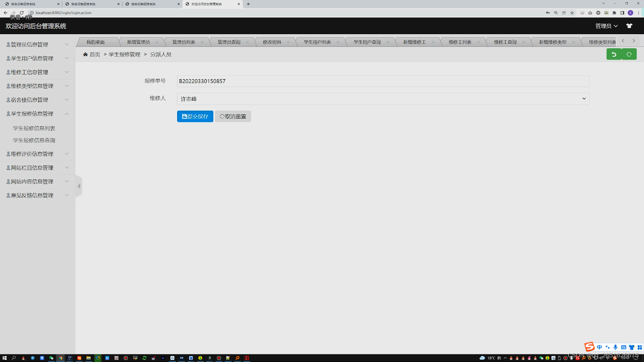Viewport: 644px width, 362px height.
Task: Click the 取消重置 button
Action: click(x=233, y=116)
